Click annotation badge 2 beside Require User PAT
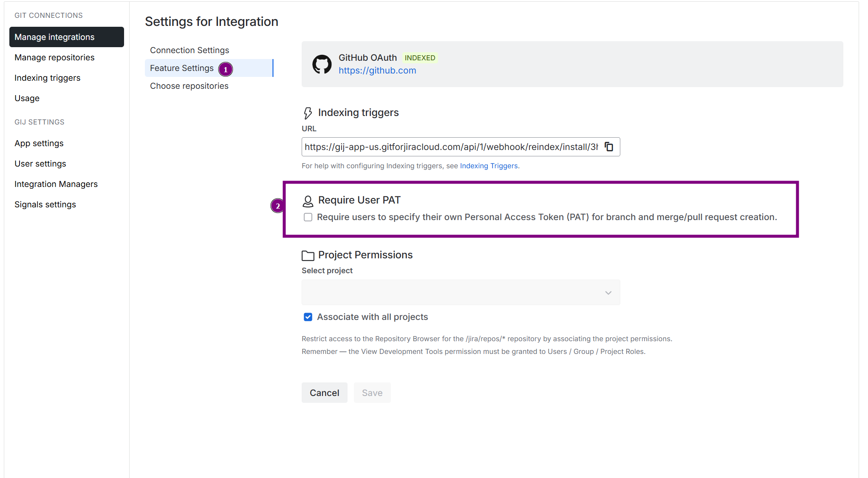 tap(277, 206)
